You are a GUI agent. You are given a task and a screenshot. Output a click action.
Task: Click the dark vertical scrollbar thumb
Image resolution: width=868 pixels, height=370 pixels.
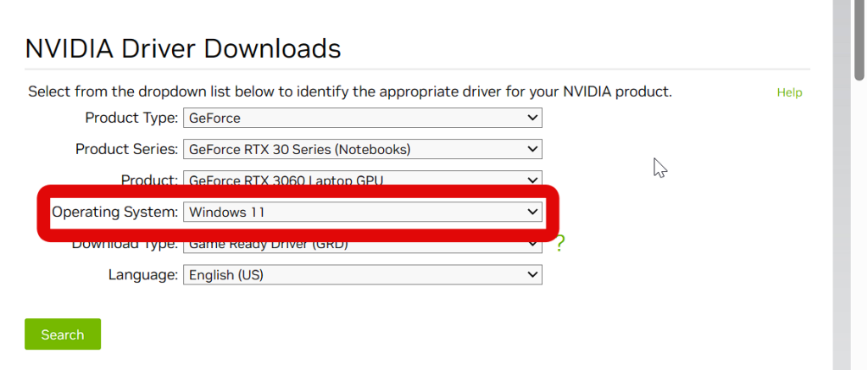tap(860, 38)
